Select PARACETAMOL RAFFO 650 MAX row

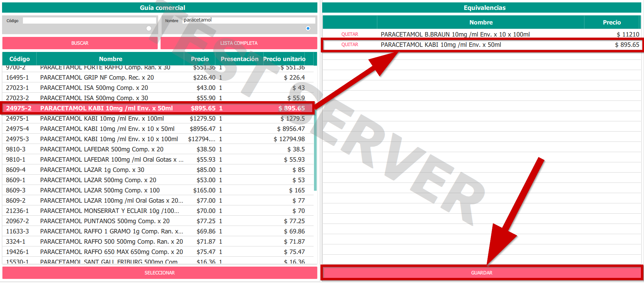111,252
